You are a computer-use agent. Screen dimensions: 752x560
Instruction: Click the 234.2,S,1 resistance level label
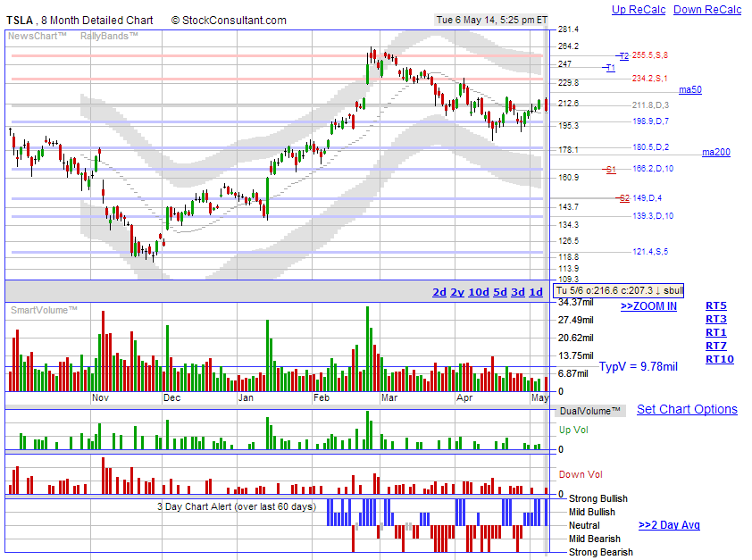[x=649, y=79]
